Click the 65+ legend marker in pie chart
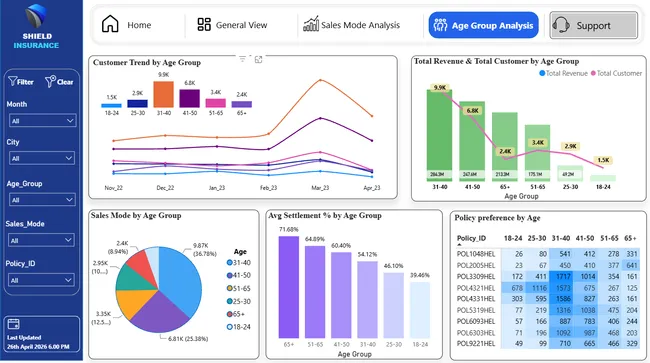The height and width of the screenshot is (363, 650). (x=229, y=314)
